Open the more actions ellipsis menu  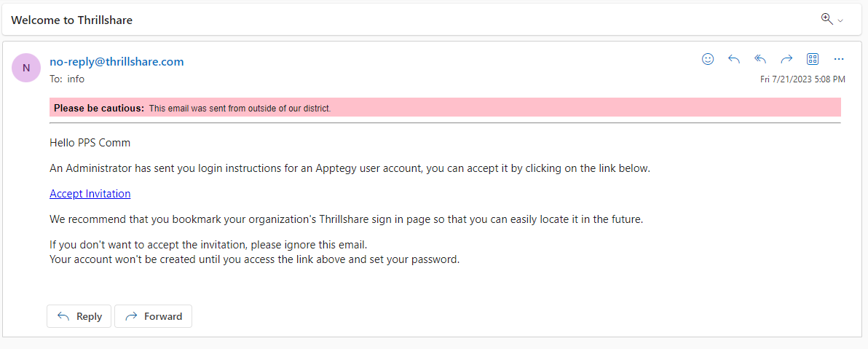(839, 59)
